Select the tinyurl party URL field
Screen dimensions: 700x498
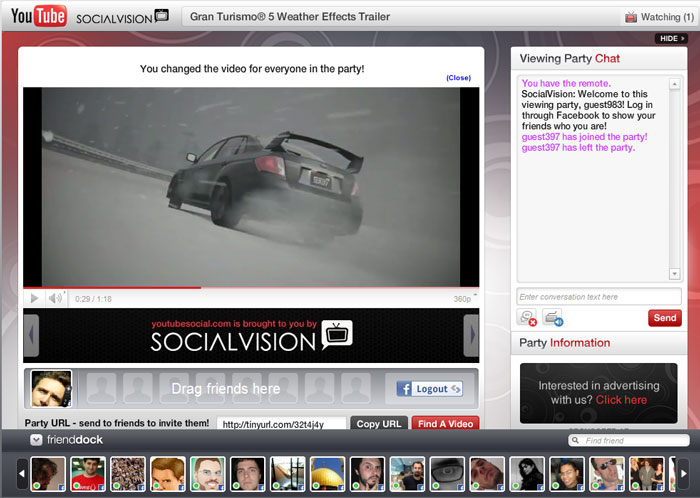coord(281,424)
